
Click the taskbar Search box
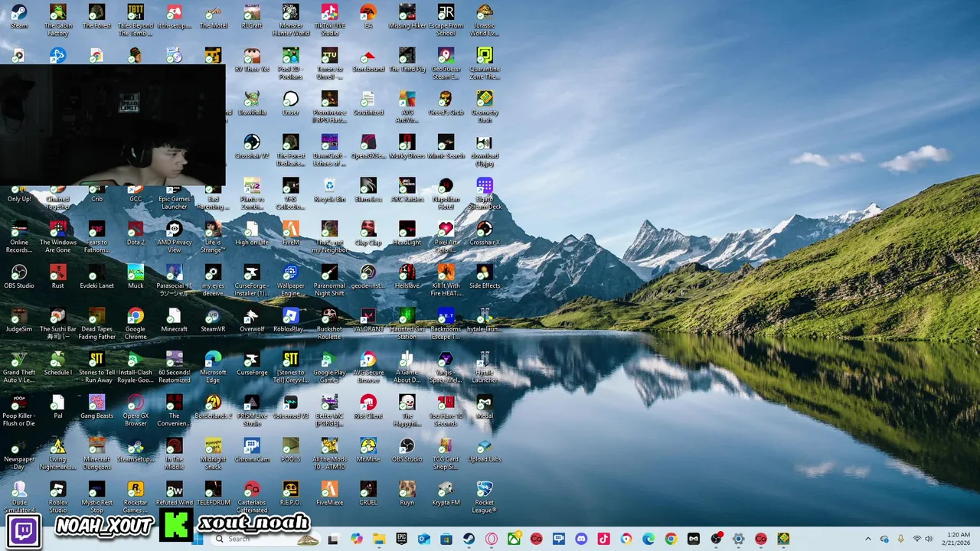[264, 539]
